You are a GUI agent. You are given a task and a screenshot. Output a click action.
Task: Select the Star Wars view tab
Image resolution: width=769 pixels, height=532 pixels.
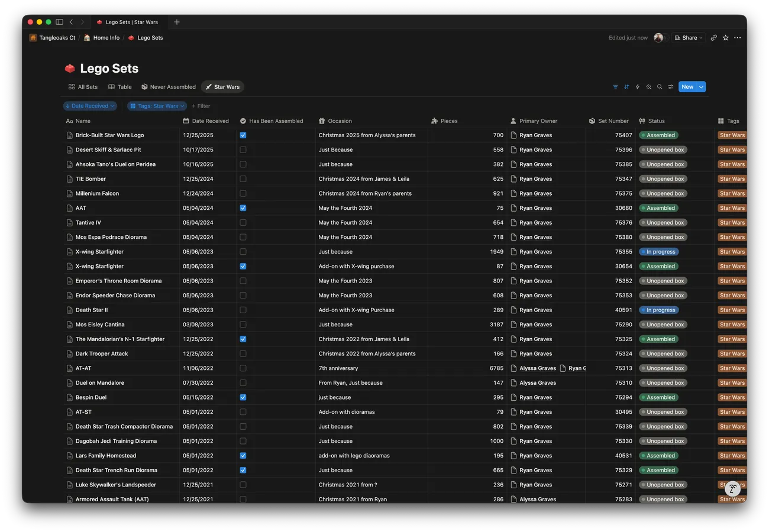pyautogui.click(x=222, y=87)
